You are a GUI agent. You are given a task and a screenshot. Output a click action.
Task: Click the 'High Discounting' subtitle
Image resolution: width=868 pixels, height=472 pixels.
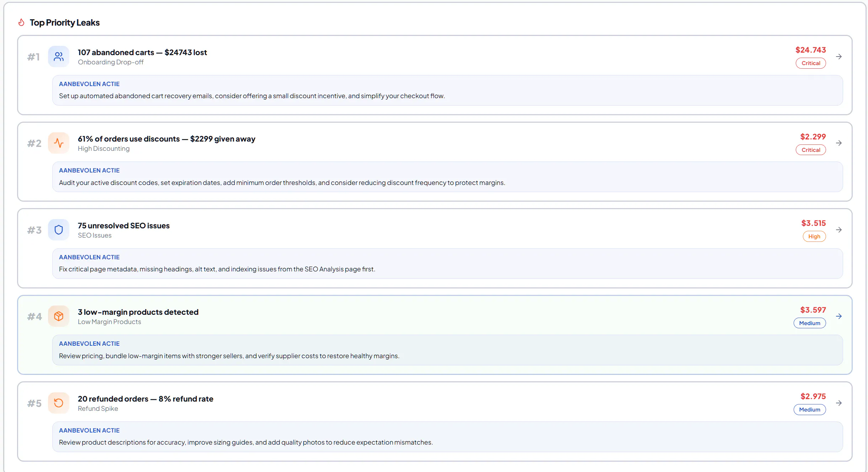coord(104,149)
